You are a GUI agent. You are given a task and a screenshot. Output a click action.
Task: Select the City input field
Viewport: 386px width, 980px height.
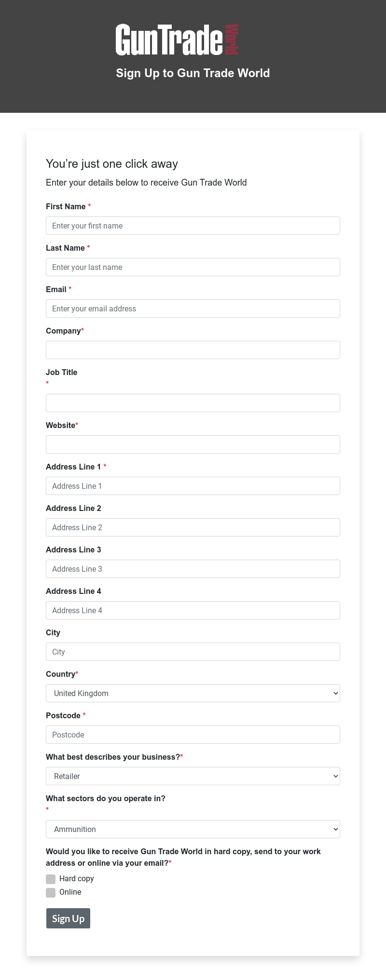193,652
